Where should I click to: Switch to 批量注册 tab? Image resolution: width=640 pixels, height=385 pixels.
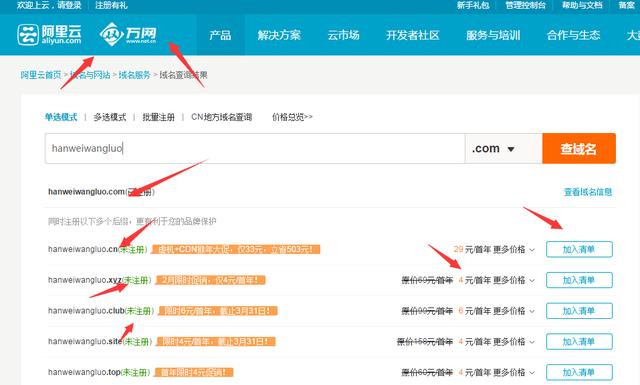click(x=158, y=117)
